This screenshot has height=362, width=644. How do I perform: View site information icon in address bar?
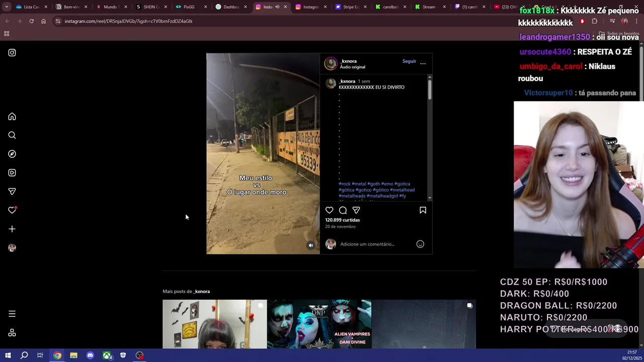coord(58,21)
